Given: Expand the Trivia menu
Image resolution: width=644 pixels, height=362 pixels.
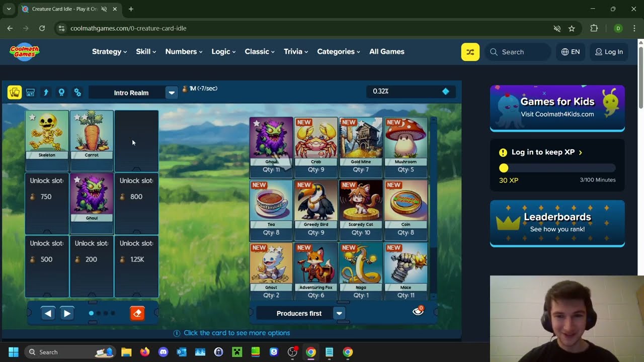Looking at the screenshot, I should tap(296, 52).
